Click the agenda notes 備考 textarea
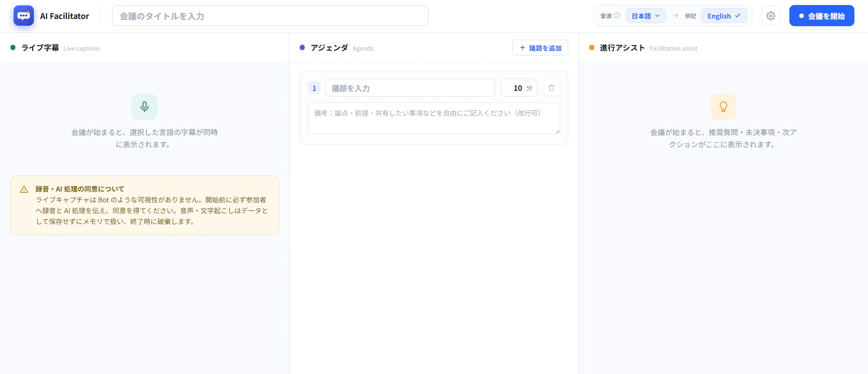Screen dimensions: 868x374 point(434,118)
